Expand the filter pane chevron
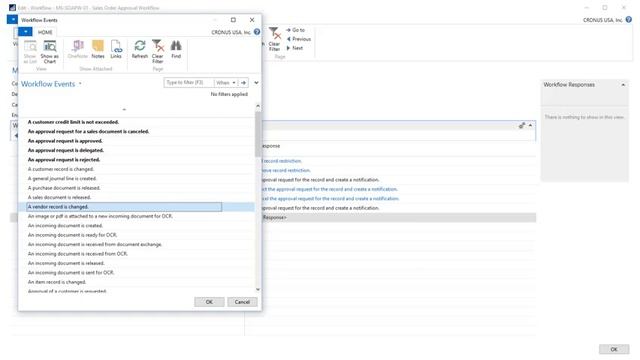The height and width of the screenshot is (360, 640). [x=256, y=82]
